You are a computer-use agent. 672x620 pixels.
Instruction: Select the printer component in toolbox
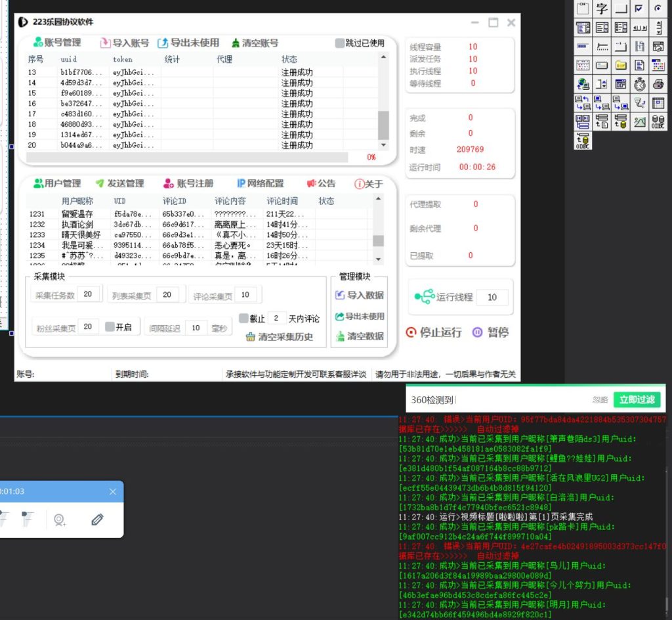click(658, 84)
